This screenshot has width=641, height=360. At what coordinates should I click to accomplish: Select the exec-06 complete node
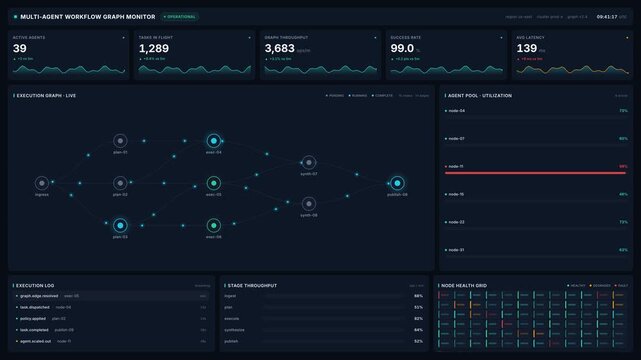(214, 225)
